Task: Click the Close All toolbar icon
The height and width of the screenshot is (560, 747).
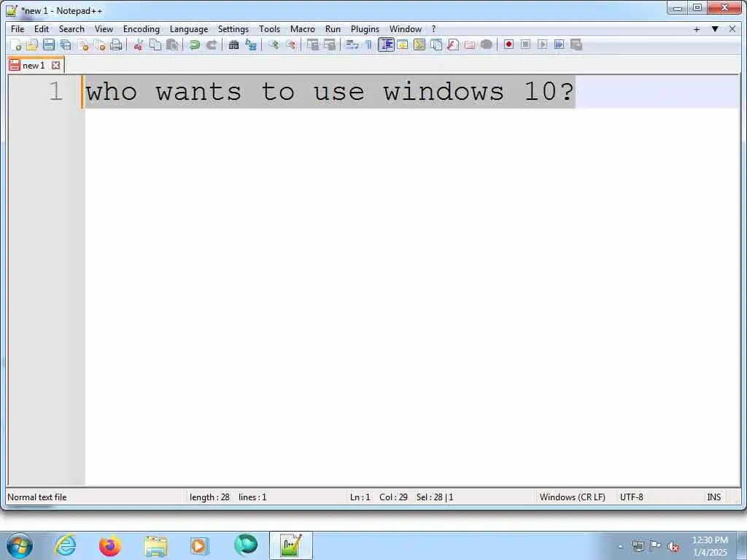Action: (99, 44)
